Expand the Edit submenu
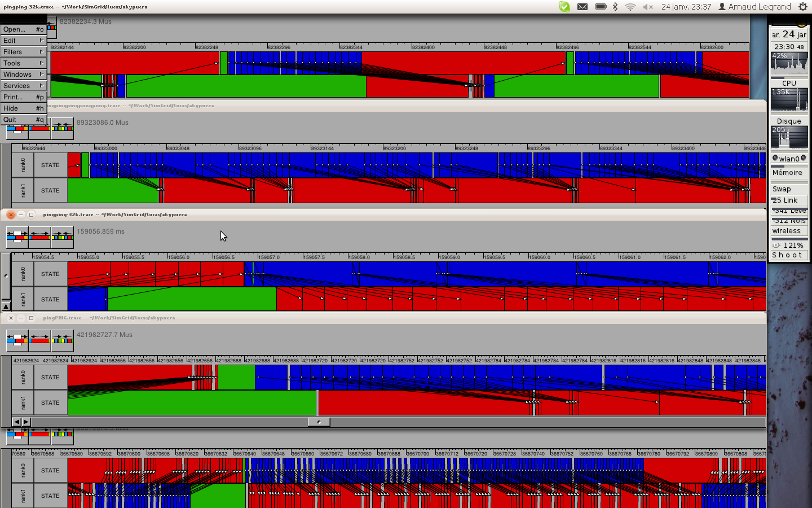 point(23,41)
